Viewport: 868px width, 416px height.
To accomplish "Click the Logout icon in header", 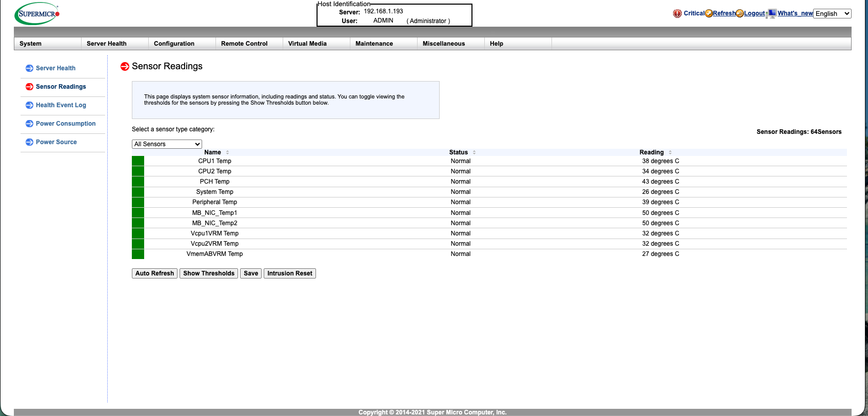I will 740,13.
